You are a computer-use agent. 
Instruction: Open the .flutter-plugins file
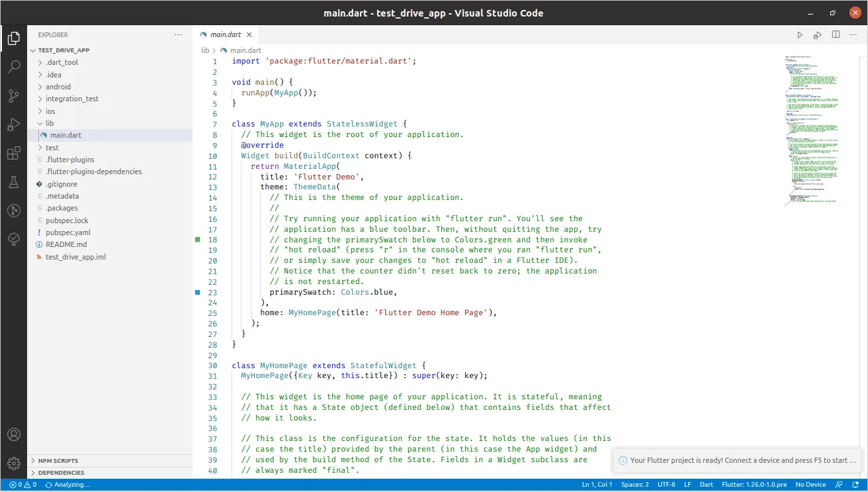109,160
